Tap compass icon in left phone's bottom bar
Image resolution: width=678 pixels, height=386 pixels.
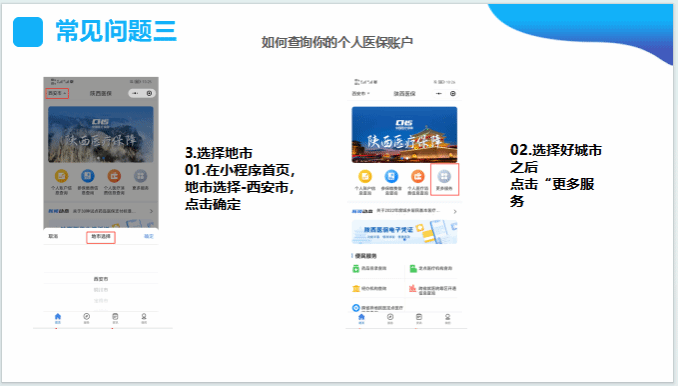point(86,319)
